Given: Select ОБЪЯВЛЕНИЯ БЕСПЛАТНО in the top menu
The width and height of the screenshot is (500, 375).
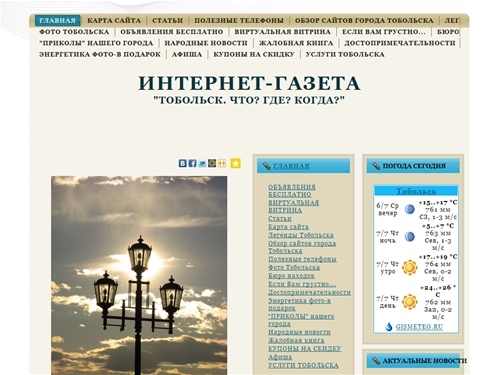Looking at the screenshot, I should coord(172,32).
